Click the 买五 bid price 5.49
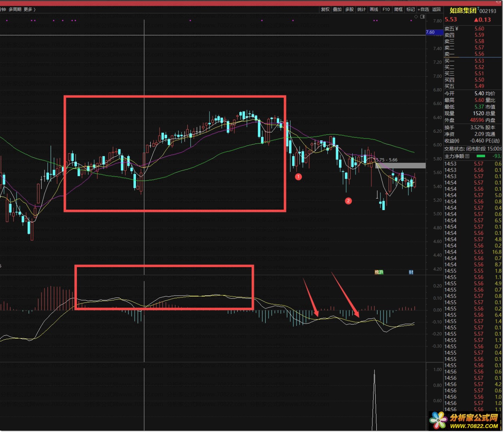This screenshot has height=432, width=504. [479, 86]
